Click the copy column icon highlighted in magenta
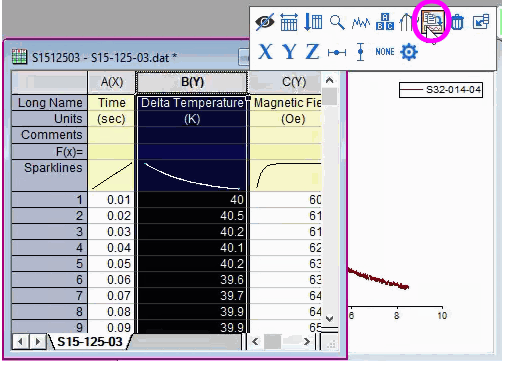Viewport: 507px width, 374px height. click(x=432, y=21)
